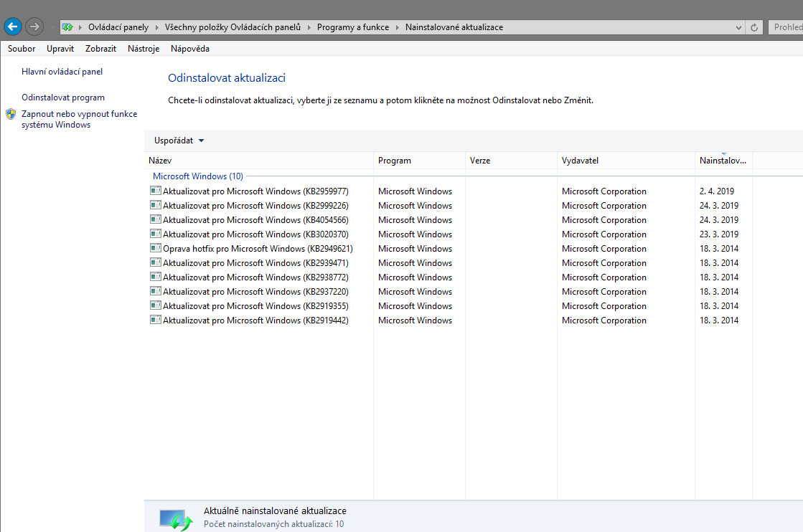Sort by the Název column header
The width and height of the screenshot is (803, 532).
tap(259, 160)
